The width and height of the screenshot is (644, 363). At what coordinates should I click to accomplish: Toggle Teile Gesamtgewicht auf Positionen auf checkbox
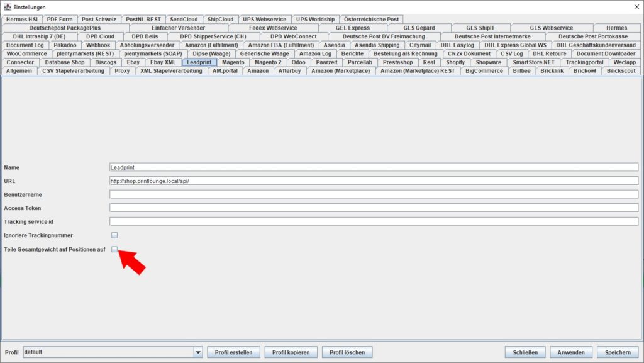pyautogui.click(x=114, y=249)
